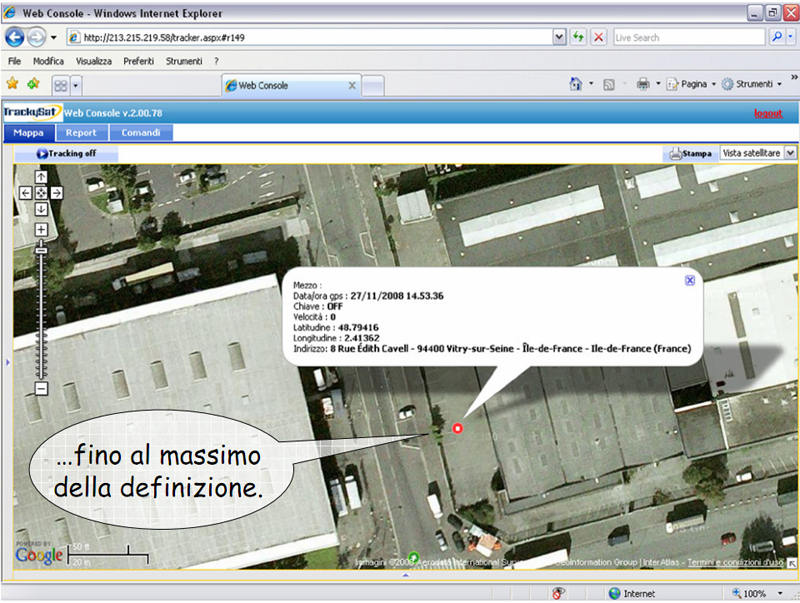Stop loading with the red X icon

pyautogui.click(x=598, y=37)
